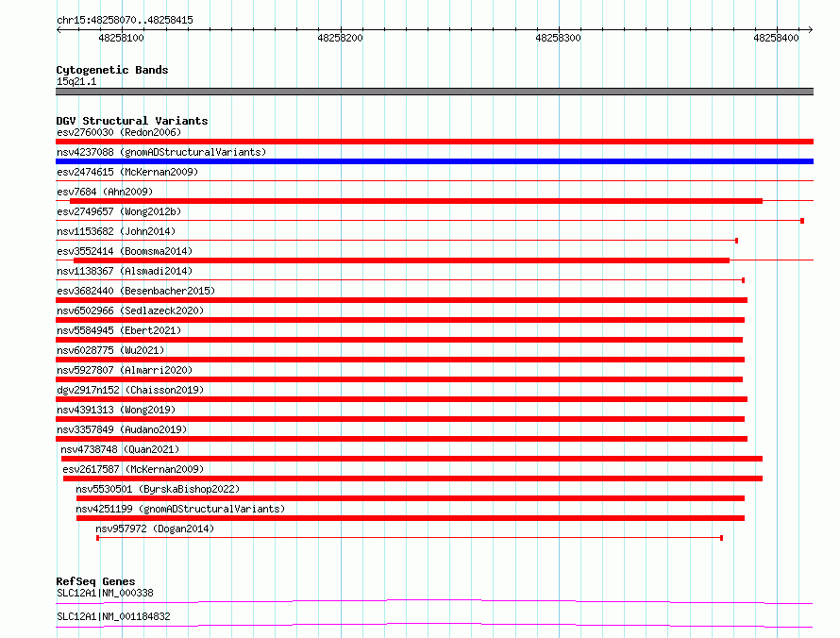Open nsv3357849 (Audano2019) variant

tap(122, 429)
